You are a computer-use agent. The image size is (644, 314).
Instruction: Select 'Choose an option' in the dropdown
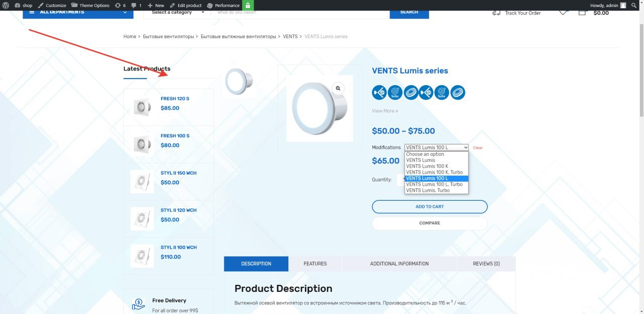(437, 154)
